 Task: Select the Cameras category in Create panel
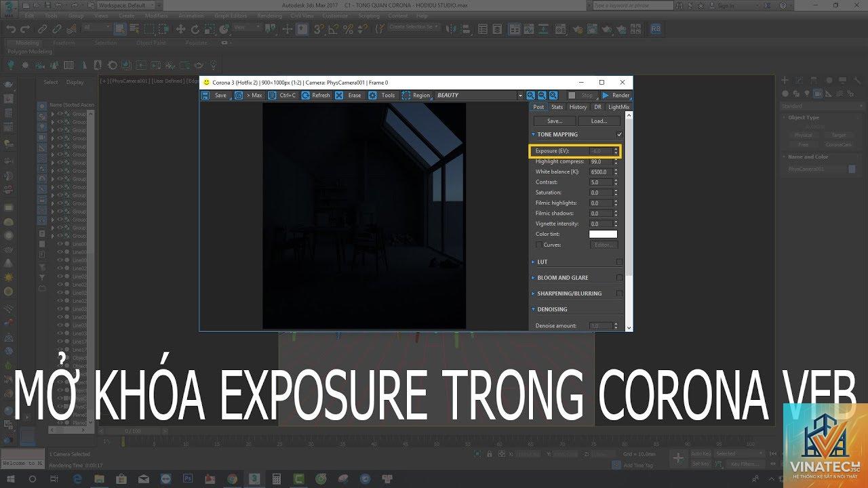(x=818, y=94)
